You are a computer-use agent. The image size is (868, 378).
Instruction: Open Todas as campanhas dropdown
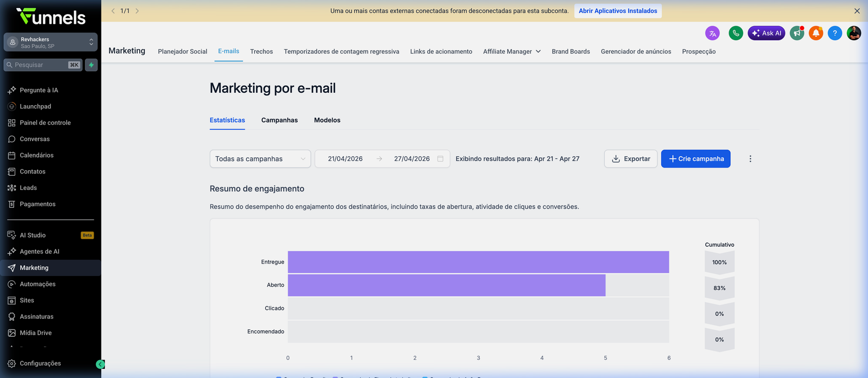point(260,159)
